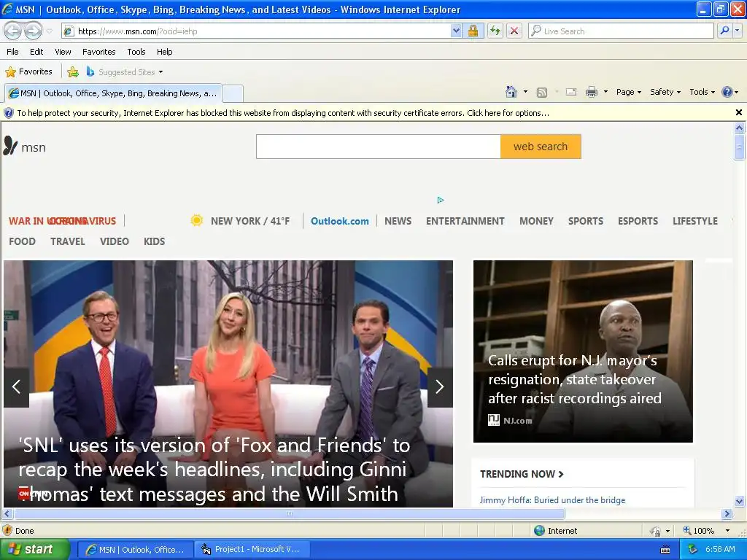Viewport: 747px width, 560px height.
Task: Expand the Print dropdown arrow
Action: coord(605,92)
